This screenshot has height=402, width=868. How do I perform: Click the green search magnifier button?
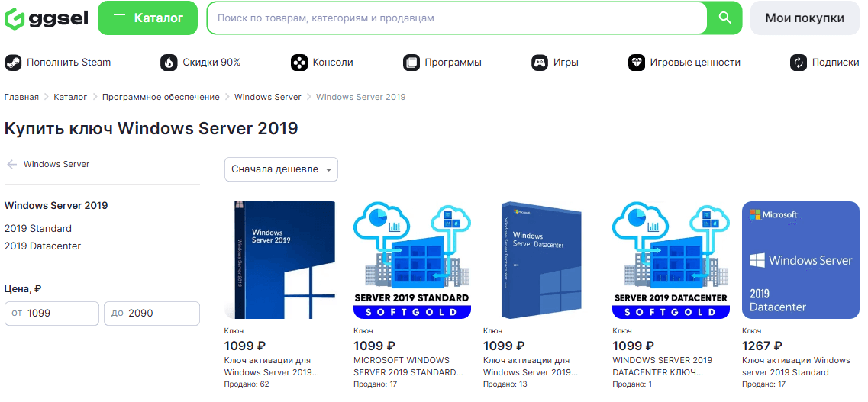point(724,18)
